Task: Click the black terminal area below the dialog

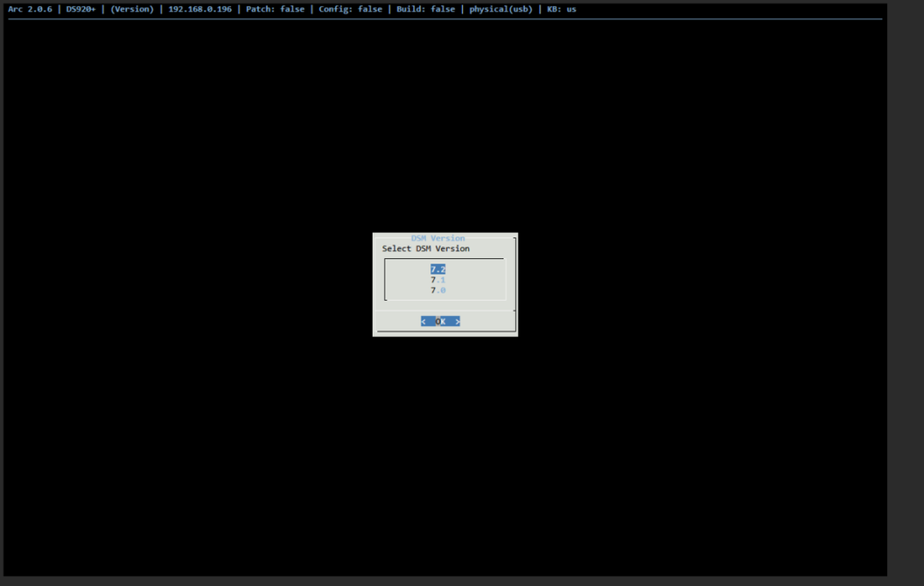Action: coord(442,451)
